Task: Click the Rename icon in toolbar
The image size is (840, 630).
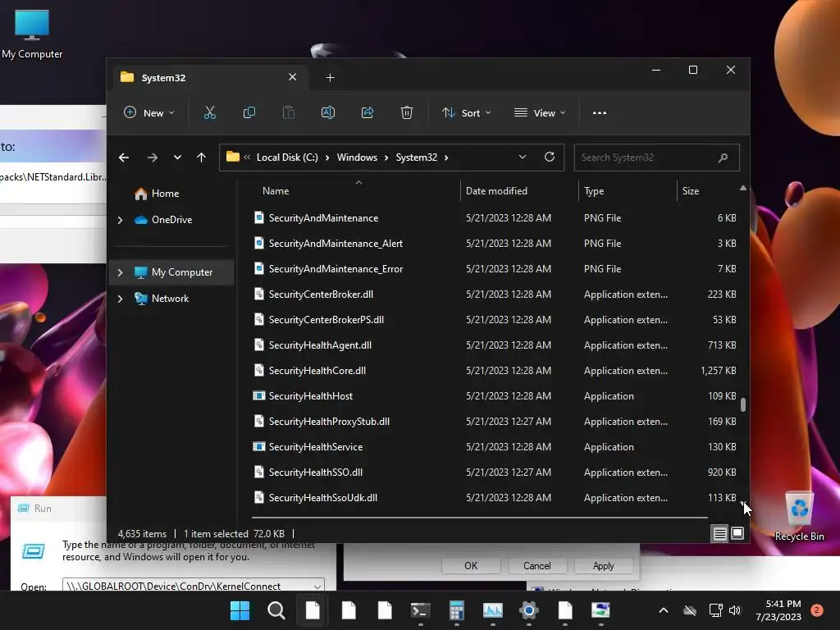Action: point(328,112)
